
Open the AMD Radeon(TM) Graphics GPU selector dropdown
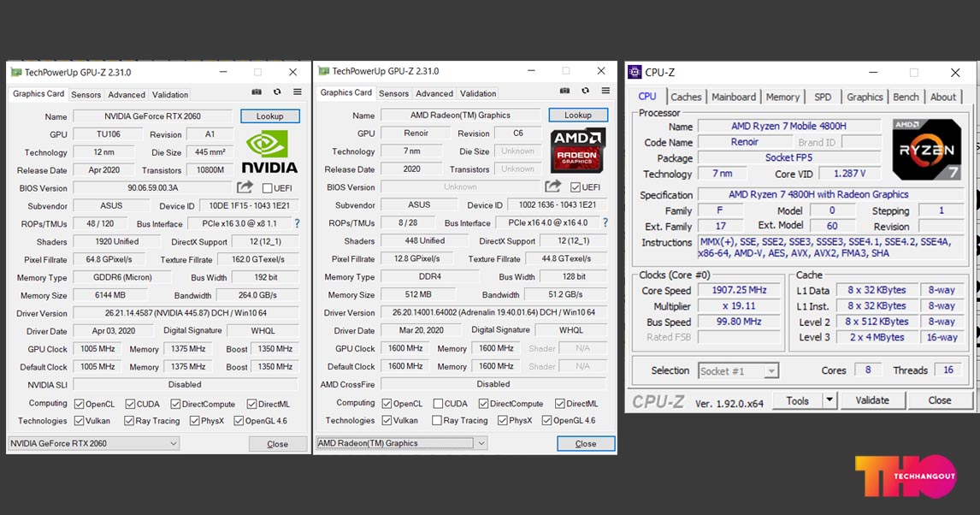(401, 443)
